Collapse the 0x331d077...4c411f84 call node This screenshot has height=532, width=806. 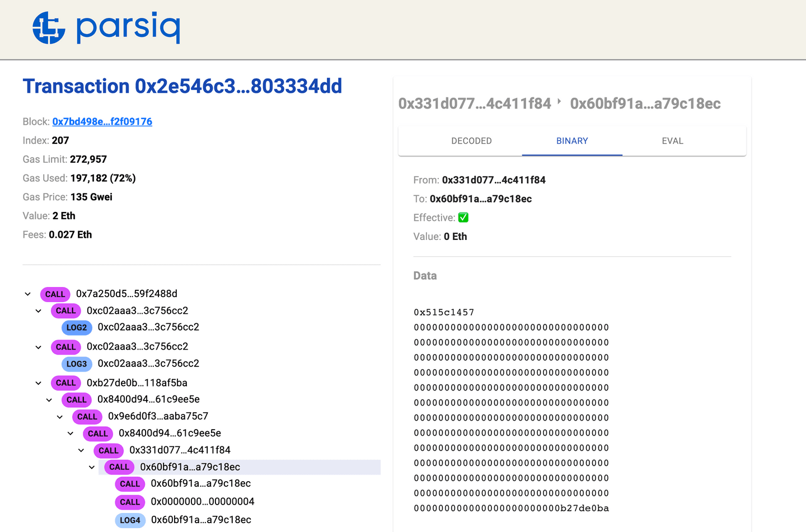tap(81, 450)
